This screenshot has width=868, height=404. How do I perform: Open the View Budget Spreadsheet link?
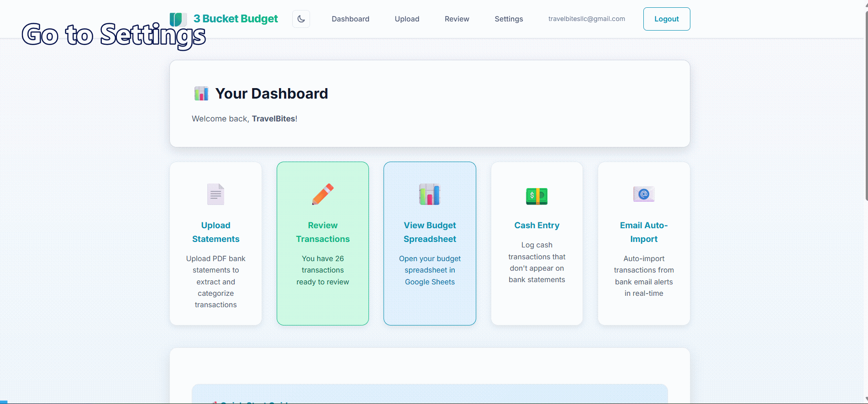430,232
